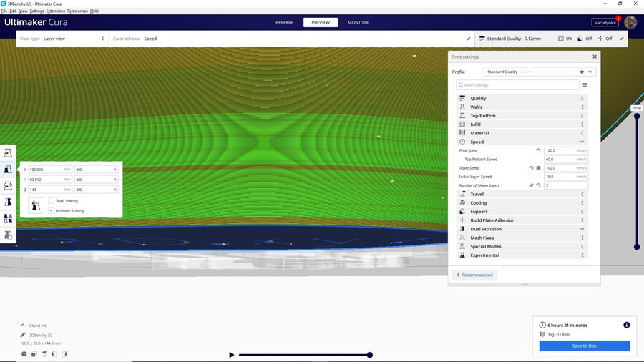
Task: Click the Reset scale icon button
Action: (x=36, y=205)
